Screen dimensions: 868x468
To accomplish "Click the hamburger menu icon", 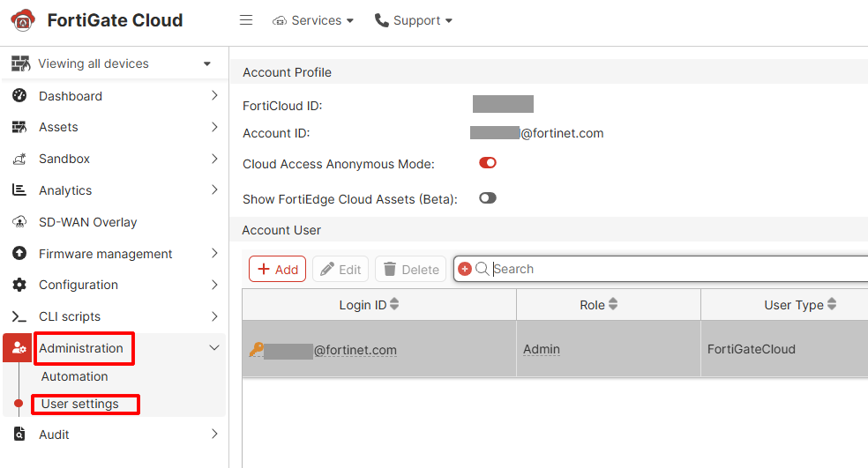I will [246, 20].
